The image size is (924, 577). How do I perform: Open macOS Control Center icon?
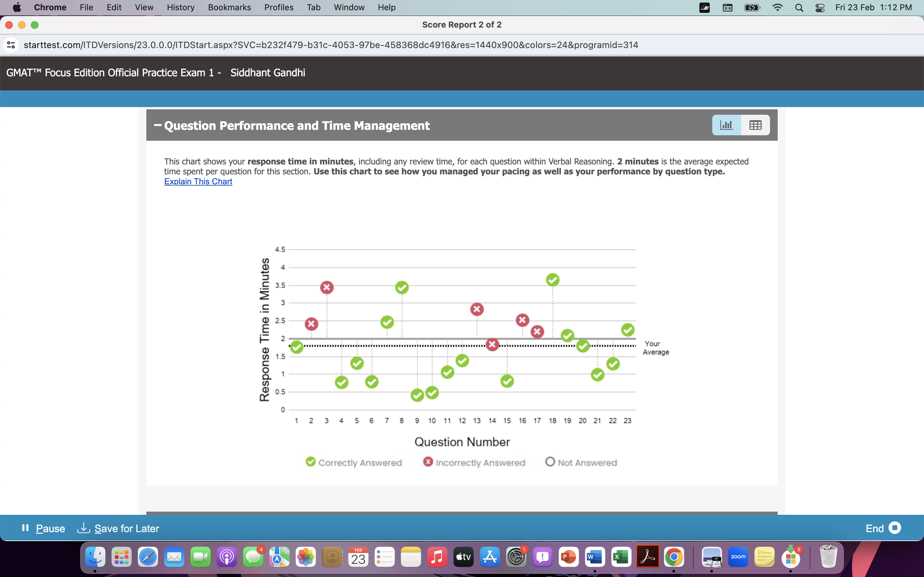[x=819, y=8]
